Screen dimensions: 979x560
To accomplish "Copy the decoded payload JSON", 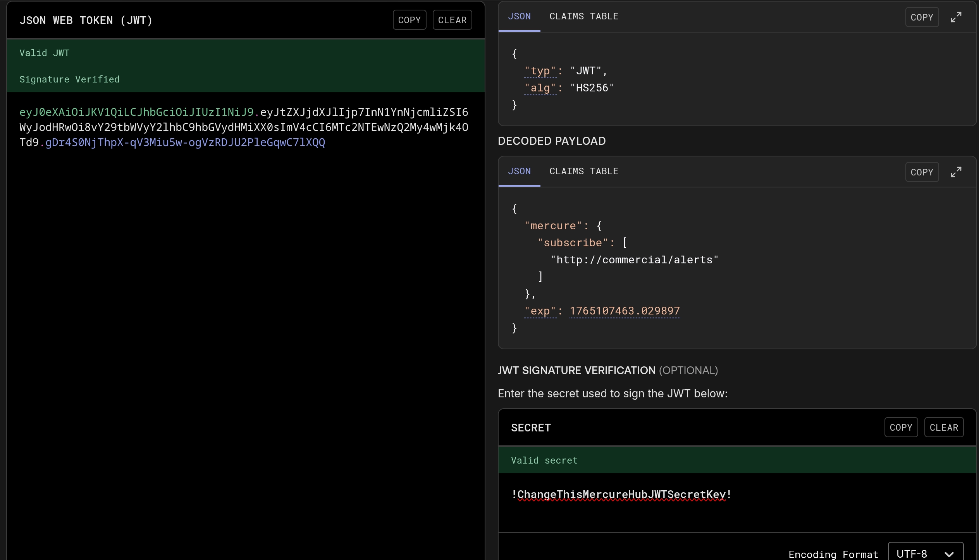I will (x=921, y=172).
